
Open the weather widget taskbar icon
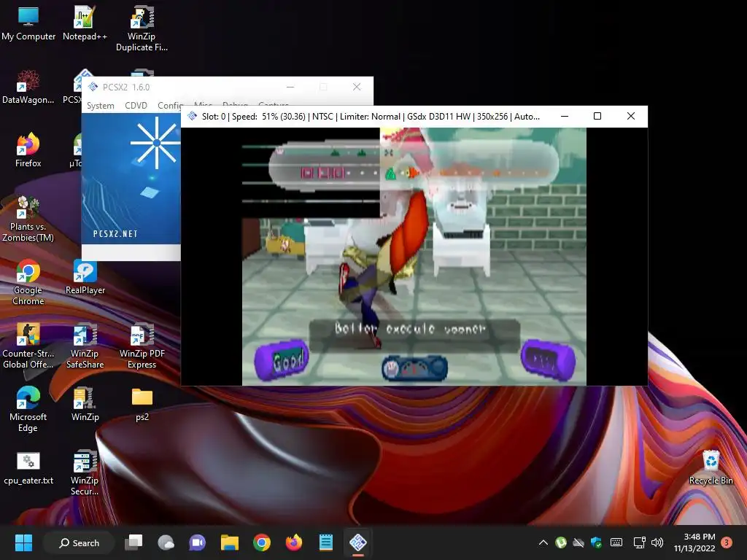pyautogui.click(x=166, y=542)
